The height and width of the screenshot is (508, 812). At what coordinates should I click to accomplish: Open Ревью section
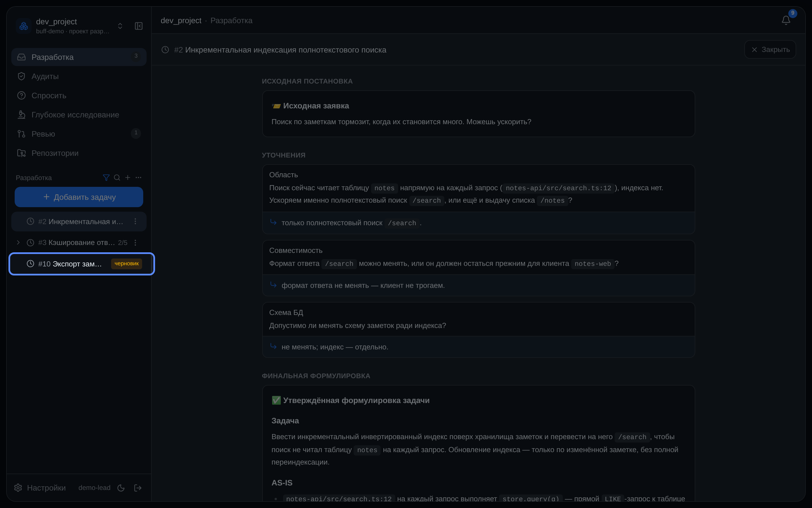pyautogui.click(x=79, y=134)
